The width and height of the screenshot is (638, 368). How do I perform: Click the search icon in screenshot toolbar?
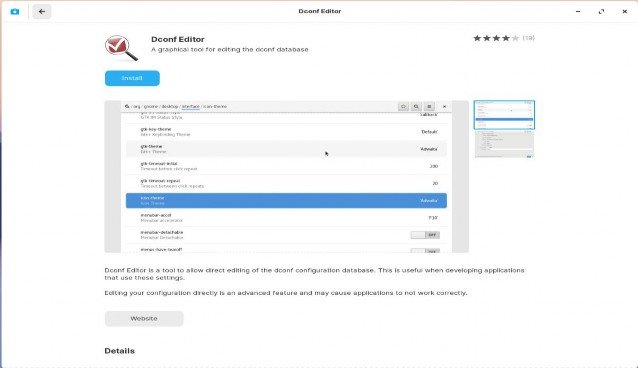(x=416, y=107)
